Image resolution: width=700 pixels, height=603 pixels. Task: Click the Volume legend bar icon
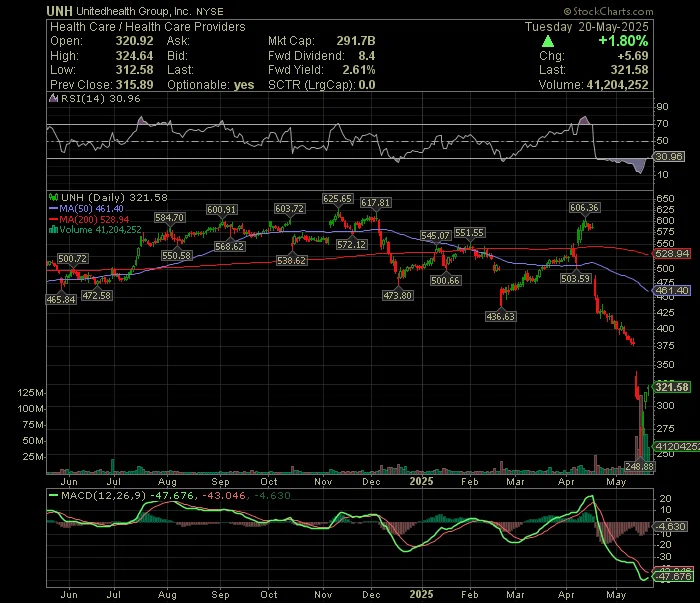pos(53,229)
